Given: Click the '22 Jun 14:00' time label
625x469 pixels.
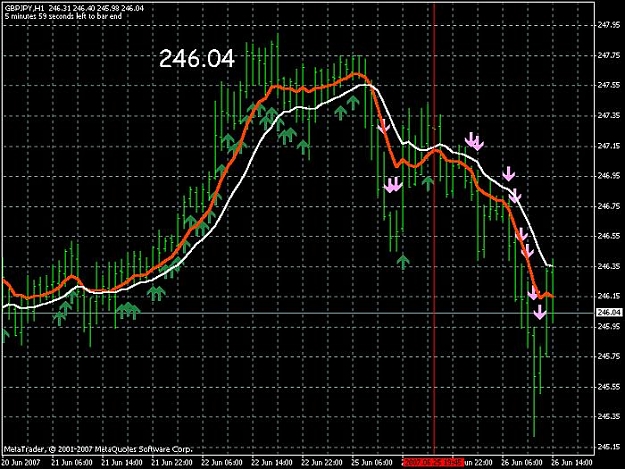Looking at the screenshot, I should click(x=272, y=463).
